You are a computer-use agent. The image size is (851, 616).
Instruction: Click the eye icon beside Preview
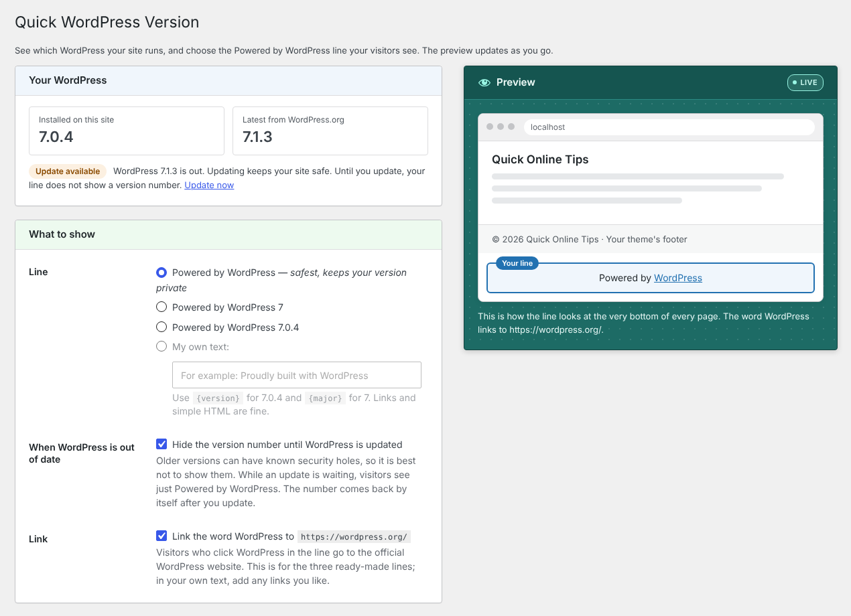click(484, 82)
